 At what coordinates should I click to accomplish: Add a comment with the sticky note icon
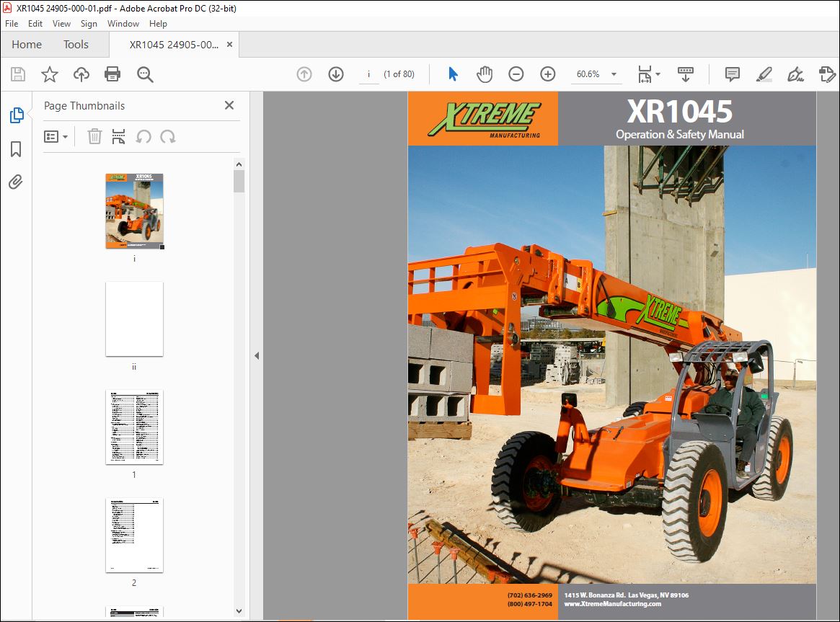pyautogui.click(x=733, y=74)
